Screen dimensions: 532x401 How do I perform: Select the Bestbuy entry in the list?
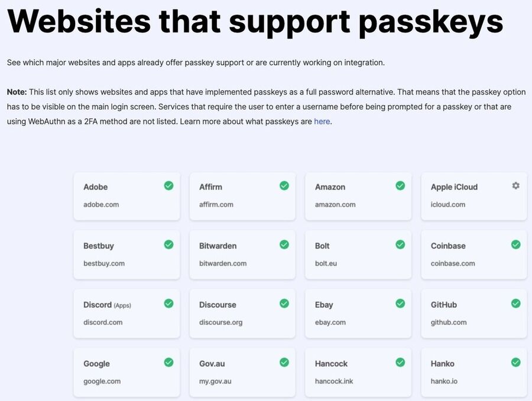(126, 254)
